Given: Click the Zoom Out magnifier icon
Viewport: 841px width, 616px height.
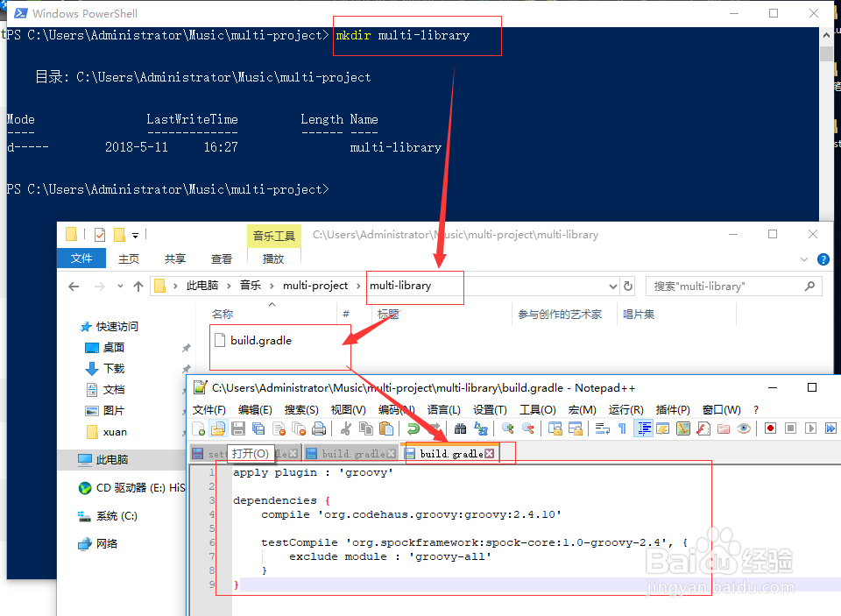Looking at the screenshot, I should (x=527, y=428).
